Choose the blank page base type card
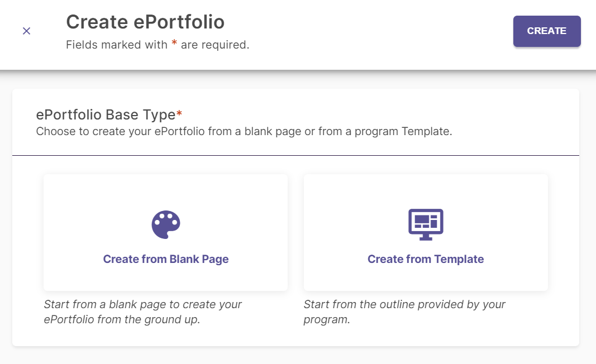Screen dimensions: 596x364 (166, 232)
